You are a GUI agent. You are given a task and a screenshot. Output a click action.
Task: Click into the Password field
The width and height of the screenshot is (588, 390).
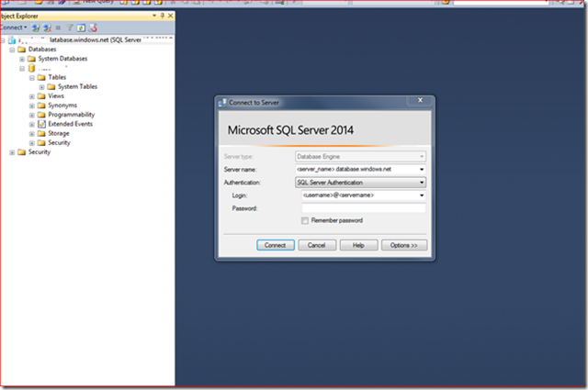tap(364, 208)
